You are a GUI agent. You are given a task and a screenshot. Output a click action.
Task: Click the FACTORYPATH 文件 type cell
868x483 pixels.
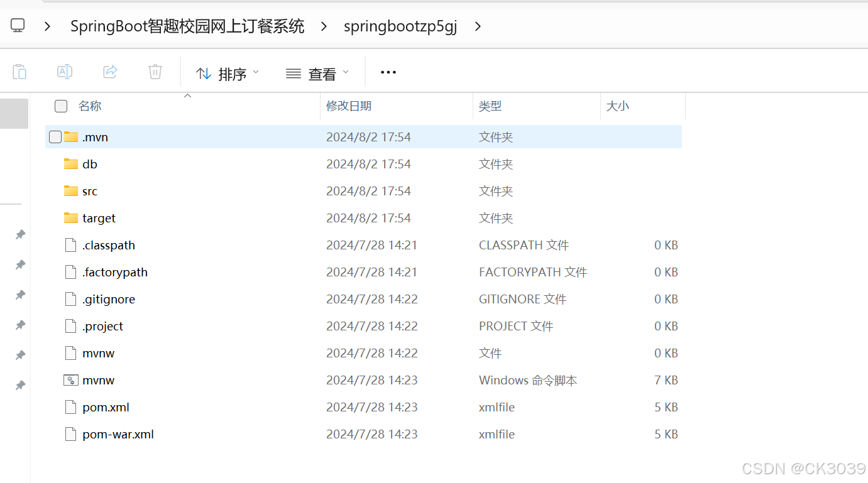[533, 272]
